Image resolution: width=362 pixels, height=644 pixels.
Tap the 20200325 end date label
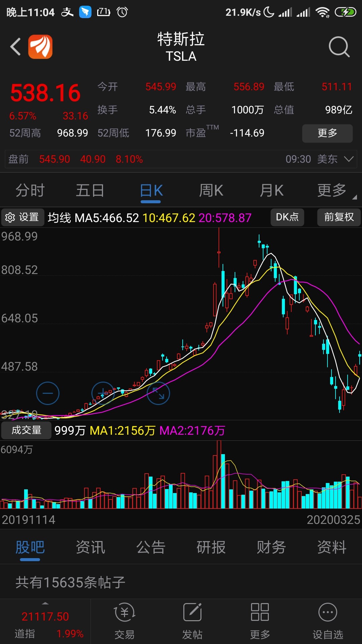334,520
